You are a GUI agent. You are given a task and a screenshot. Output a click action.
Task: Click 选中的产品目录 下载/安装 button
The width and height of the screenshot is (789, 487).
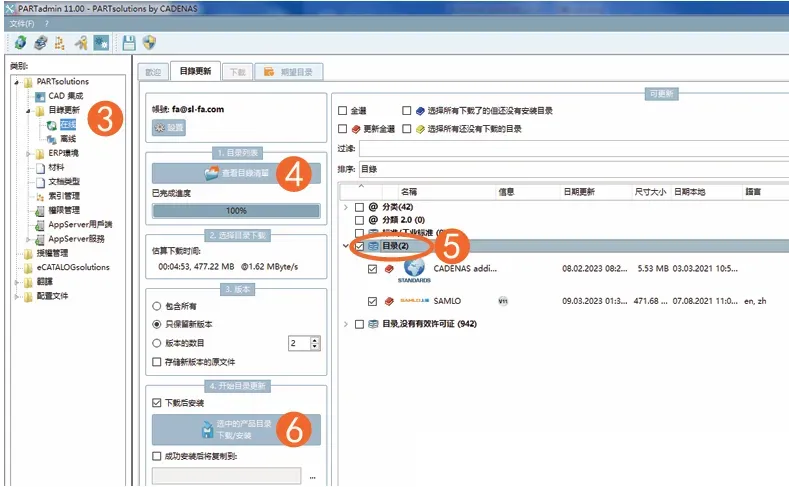pos(236,430)
